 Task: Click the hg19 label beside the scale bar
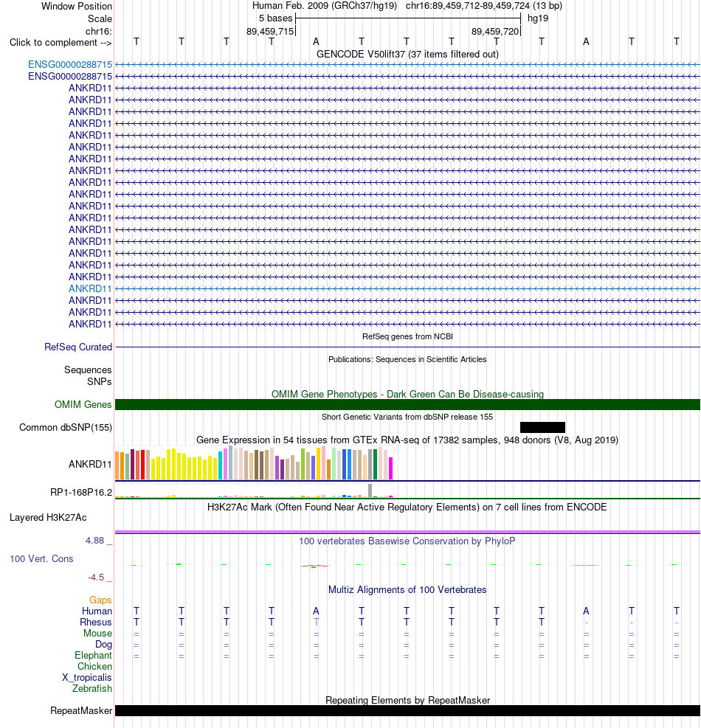point(538,18)
